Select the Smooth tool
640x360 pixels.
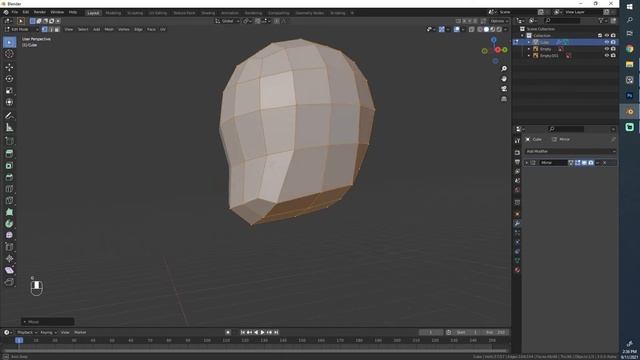[9, 235]
